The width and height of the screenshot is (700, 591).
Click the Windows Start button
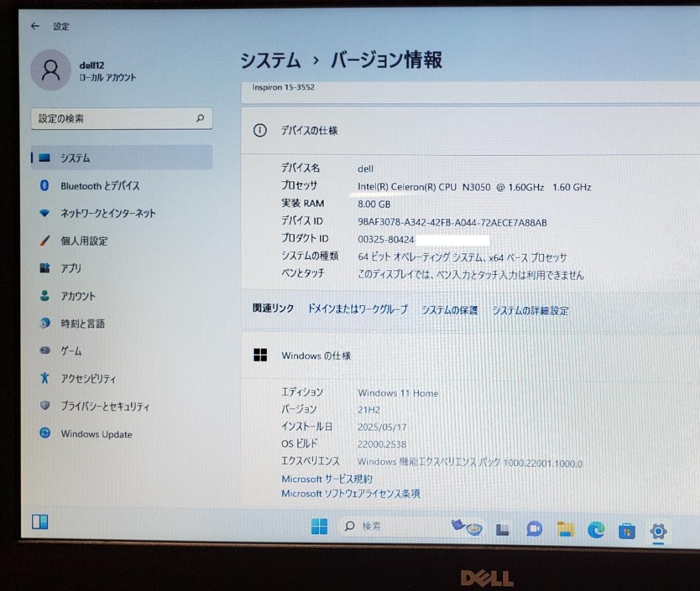tap(318, 527)
